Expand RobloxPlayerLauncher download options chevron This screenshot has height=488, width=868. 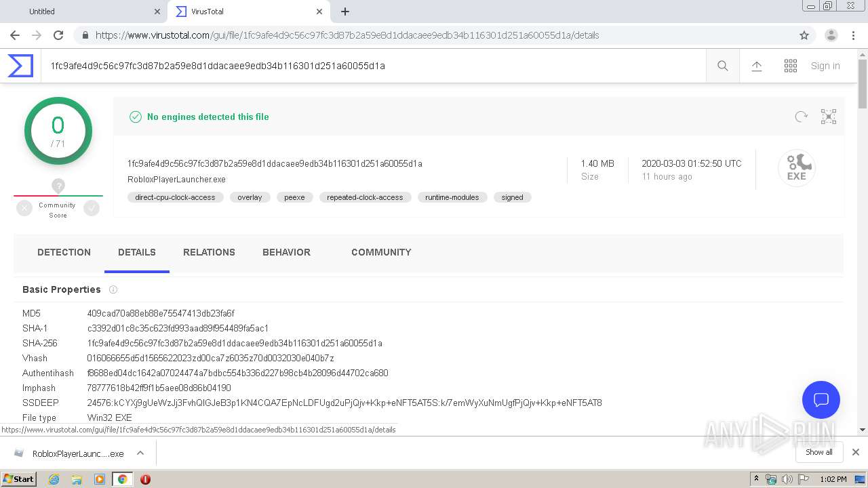tap(140, 453)
